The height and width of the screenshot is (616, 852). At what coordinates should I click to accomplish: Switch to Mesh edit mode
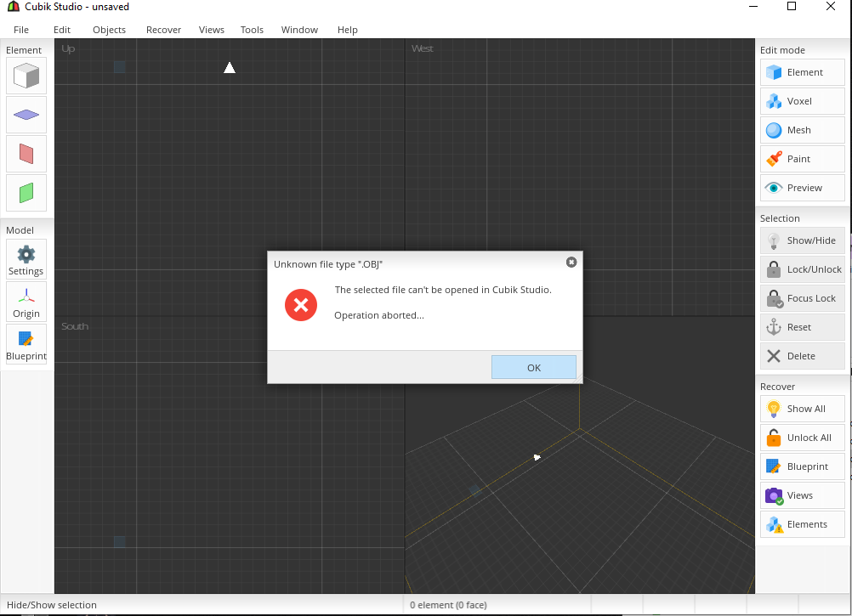coord(802,130)
